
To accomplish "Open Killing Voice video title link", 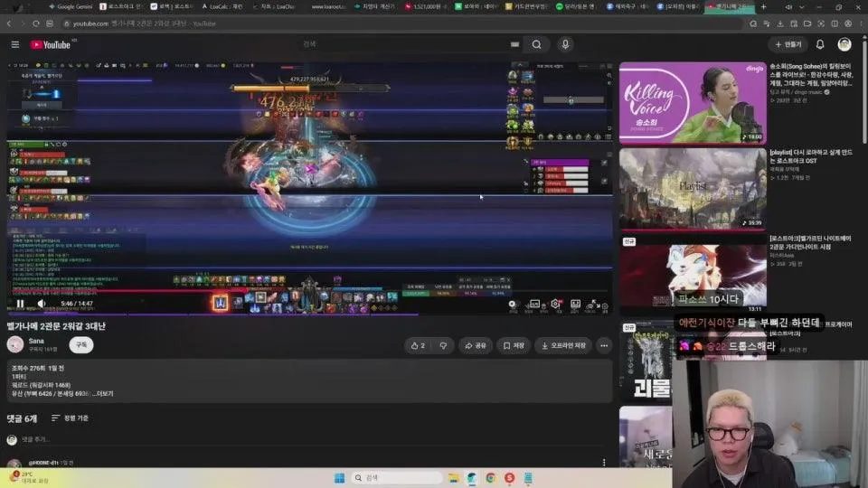I will tap(811, 75).
